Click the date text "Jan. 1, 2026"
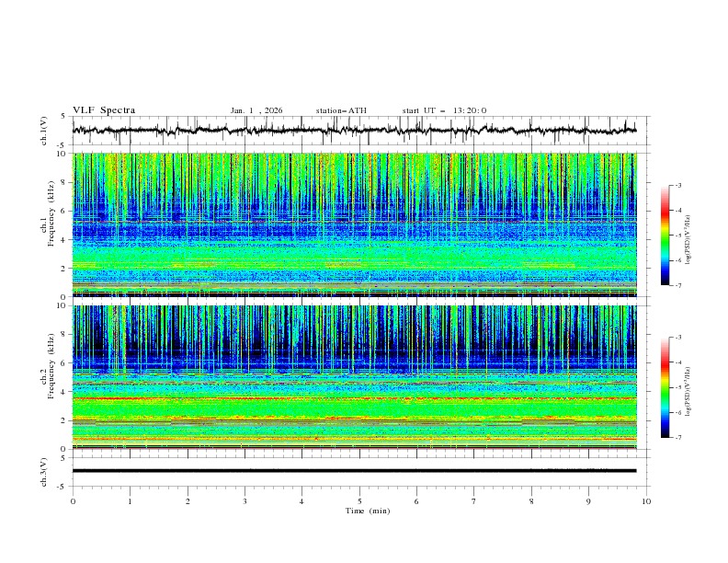This screenshot has width=728, height=563. pos(256,110)
